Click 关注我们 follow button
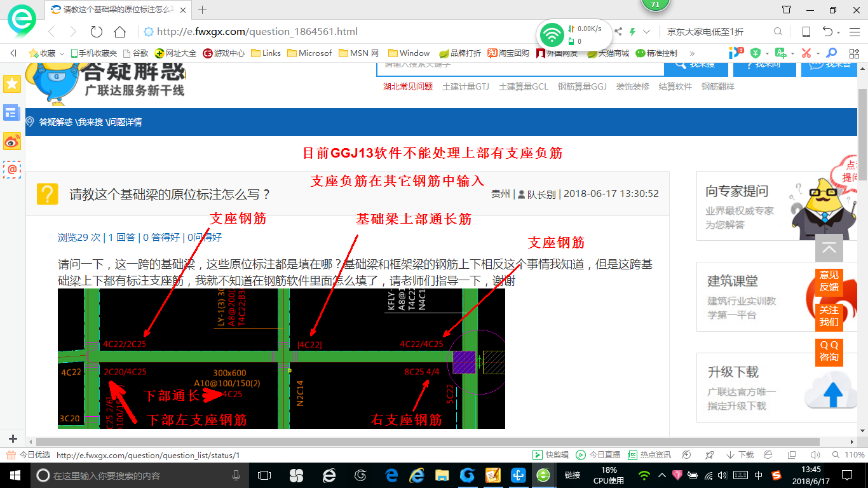Image resolution: width=868 pixels, height=488 pixels. (x=829, y=316)
